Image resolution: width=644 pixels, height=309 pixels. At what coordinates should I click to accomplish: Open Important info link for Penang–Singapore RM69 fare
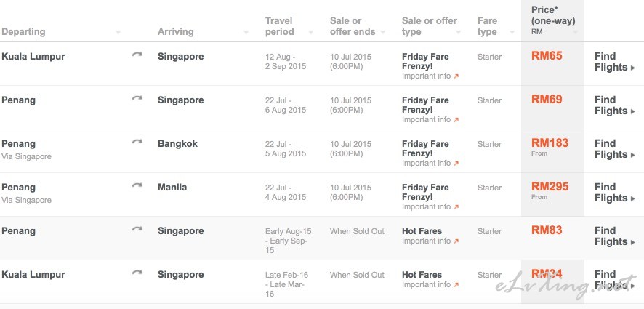pos(430,119)
